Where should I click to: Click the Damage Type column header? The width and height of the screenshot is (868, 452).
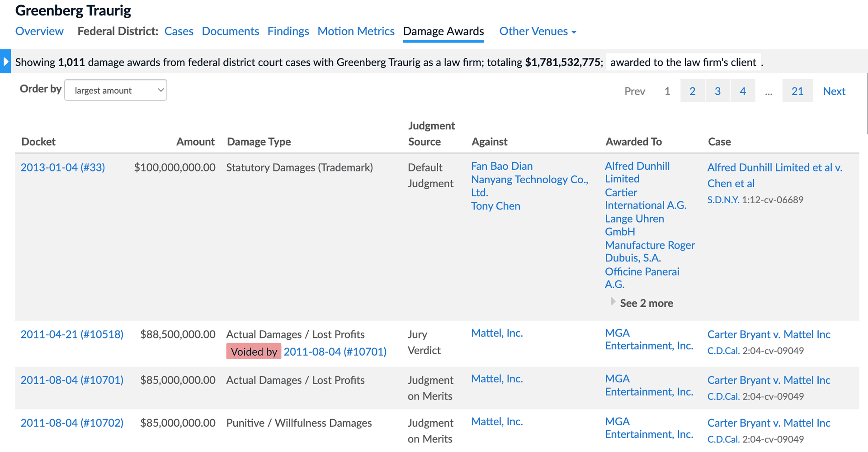click(259, 142)
